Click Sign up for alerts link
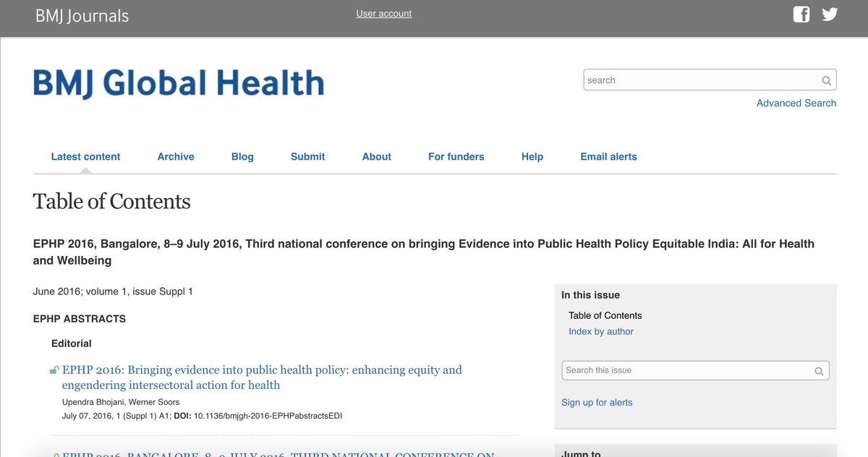The image size is (868, 457). [597, 402]
